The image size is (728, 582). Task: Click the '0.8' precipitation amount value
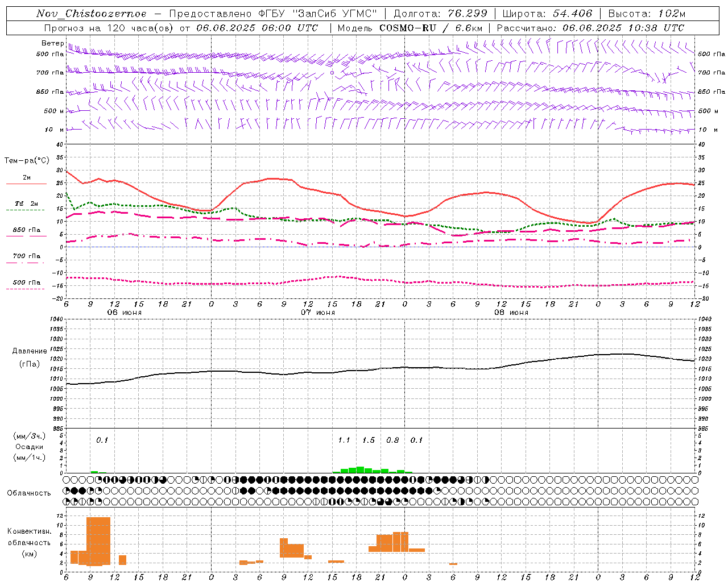[392, 440]
